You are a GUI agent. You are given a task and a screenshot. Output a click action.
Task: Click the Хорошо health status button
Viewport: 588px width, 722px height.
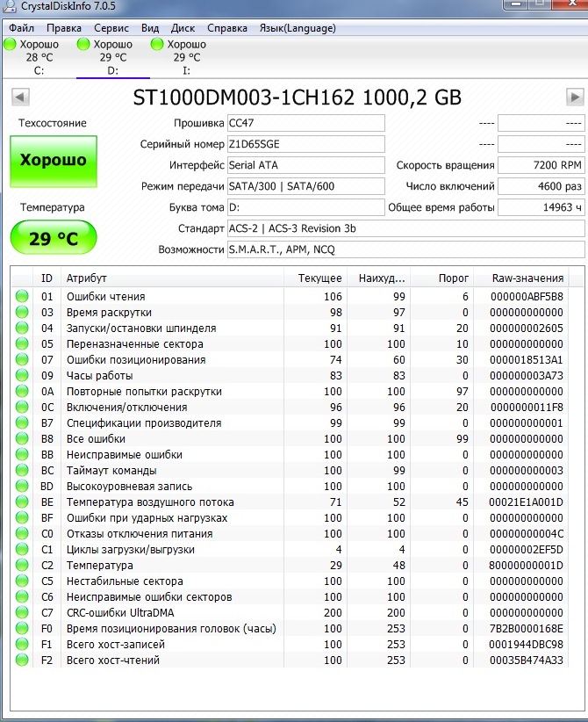coord(54,161)
